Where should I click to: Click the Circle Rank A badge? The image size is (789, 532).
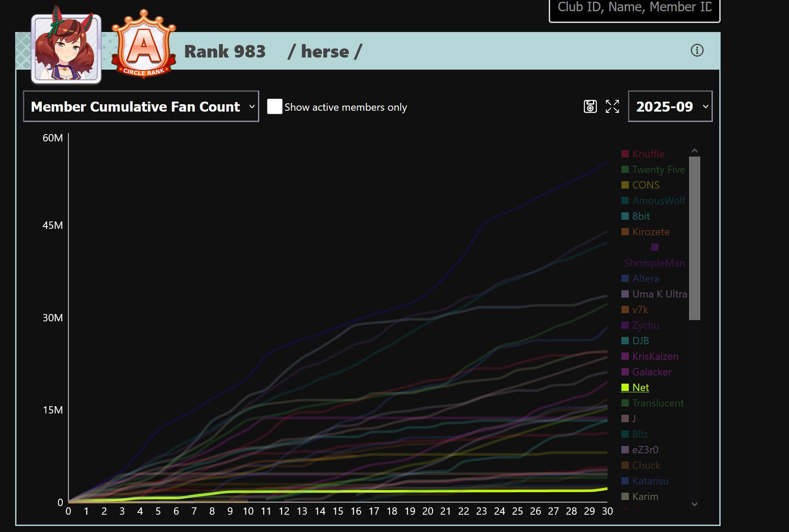[144, 45]
